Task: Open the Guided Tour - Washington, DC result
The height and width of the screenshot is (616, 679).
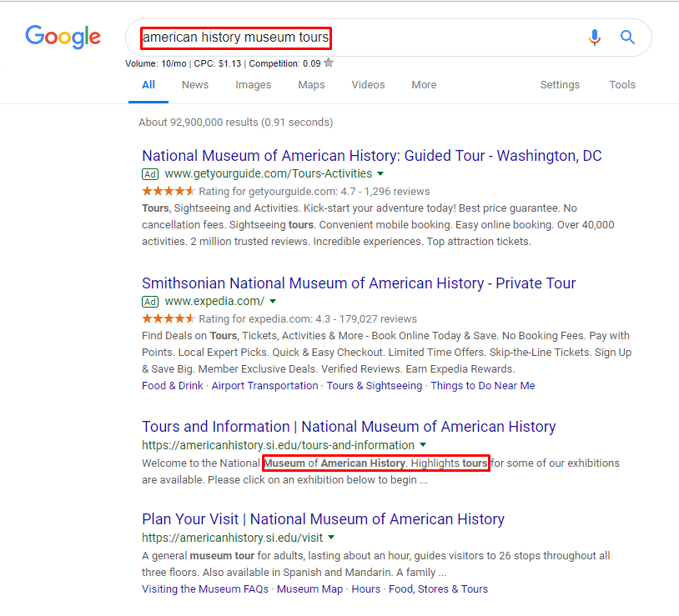Action: pyautogui.click(x=371, y=156)
